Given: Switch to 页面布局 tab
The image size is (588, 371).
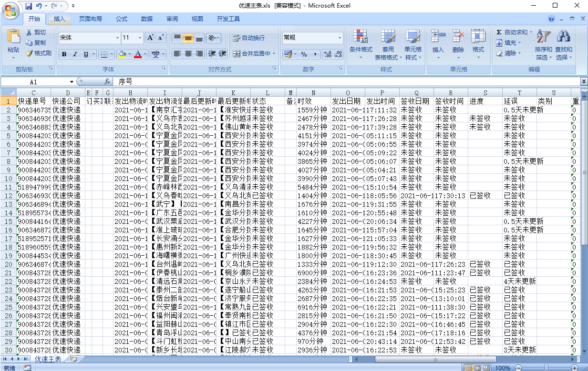Looking at the screenshot, I should (x=91, y=19).
